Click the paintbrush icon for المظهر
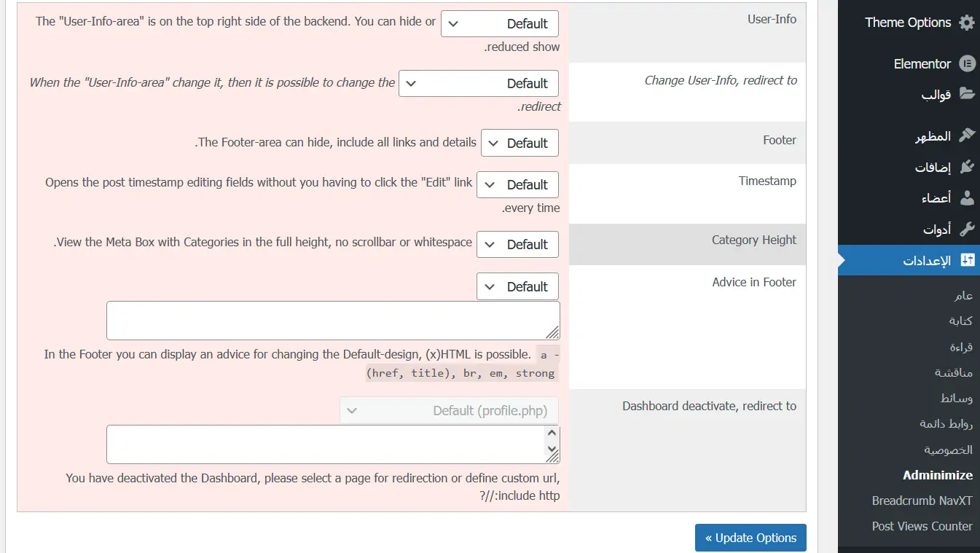The height and width of the screenshot is (553, 980). coord(966,136)
